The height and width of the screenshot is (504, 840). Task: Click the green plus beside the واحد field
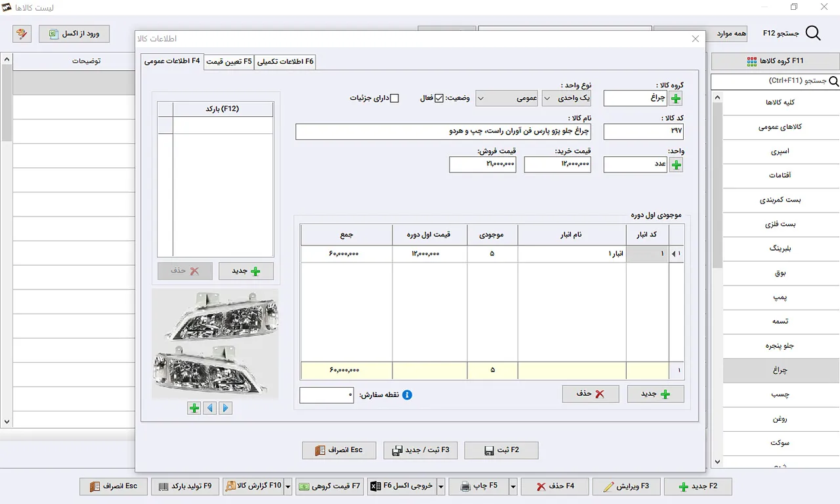pyautogui.click(x=676, y=165)
